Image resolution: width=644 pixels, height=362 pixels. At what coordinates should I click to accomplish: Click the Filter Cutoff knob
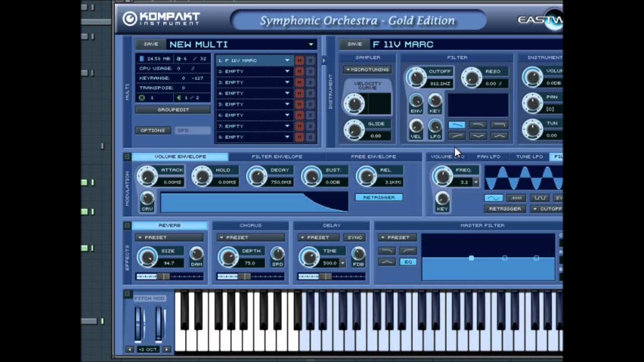[x=416, y=77]
